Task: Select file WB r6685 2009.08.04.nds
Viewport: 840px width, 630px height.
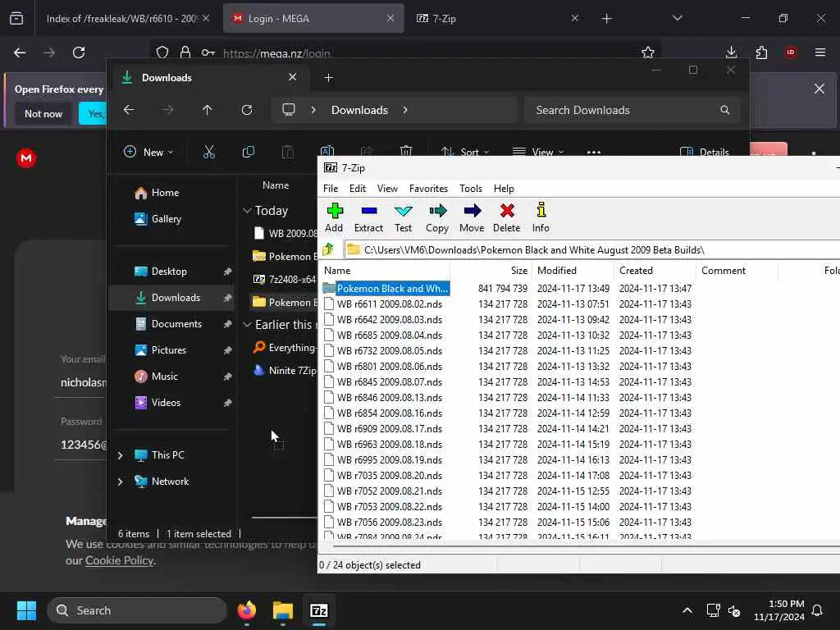Action: tap(390, 336)
